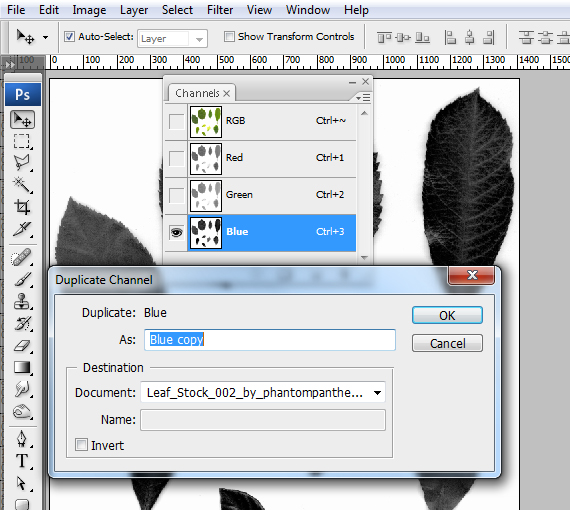The image size is (570, 510).
Task: Click the Align Left Edges icon
Action: coord(450,37)
